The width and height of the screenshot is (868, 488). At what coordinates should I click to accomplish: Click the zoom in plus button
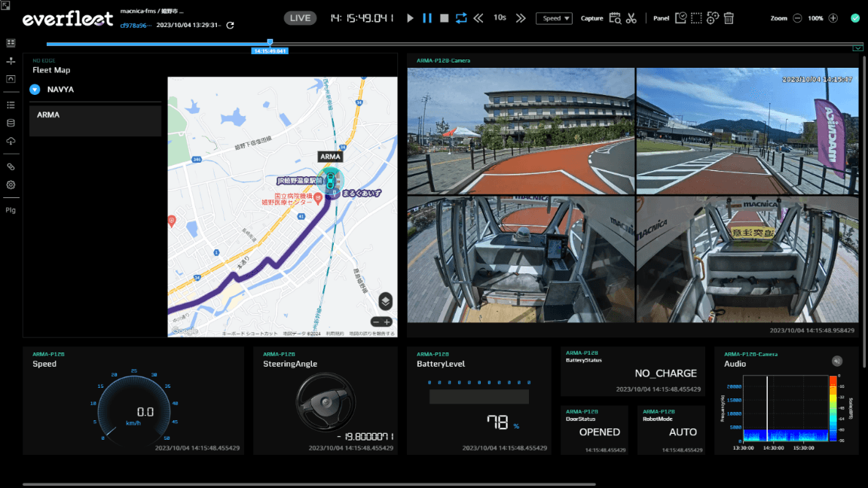833,18
